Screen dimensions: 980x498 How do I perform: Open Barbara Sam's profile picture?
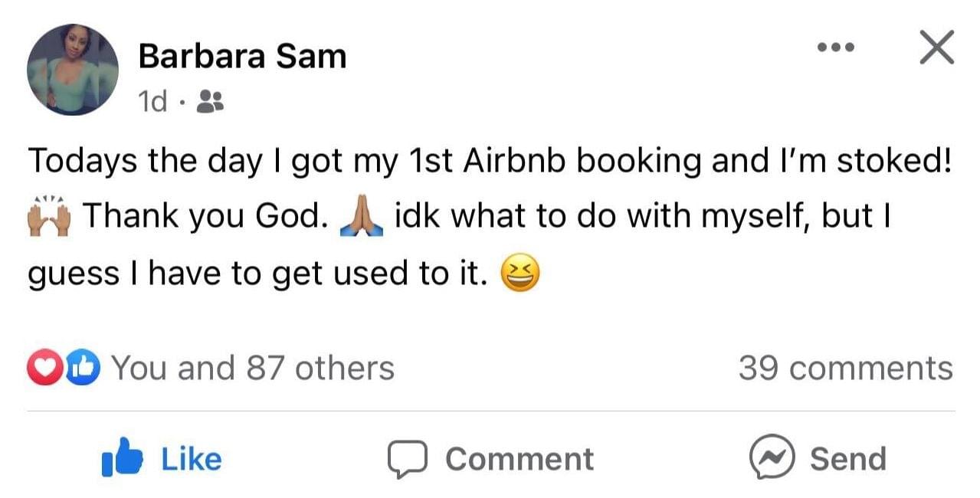click(73, 70)
